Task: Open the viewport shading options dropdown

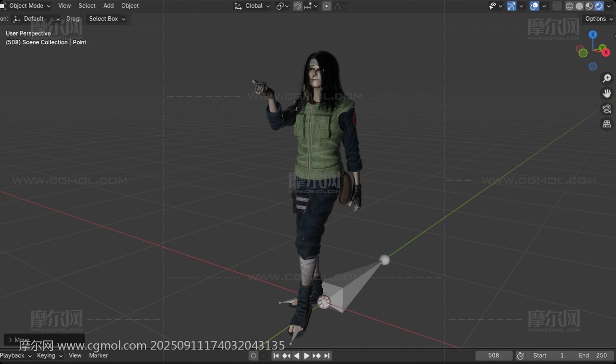Action: click(609, 6)
